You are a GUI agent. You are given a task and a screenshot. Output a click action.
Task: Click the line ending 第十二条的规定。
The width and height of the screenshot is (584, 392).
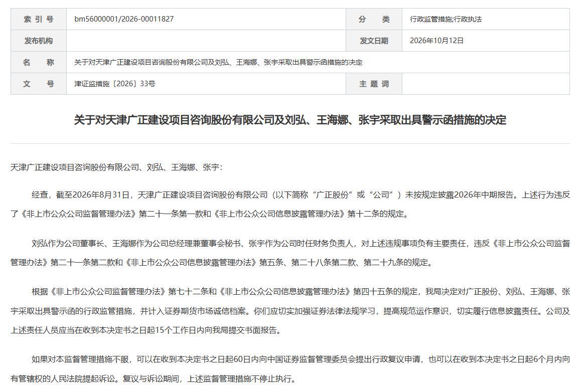(x=210, y=214)
